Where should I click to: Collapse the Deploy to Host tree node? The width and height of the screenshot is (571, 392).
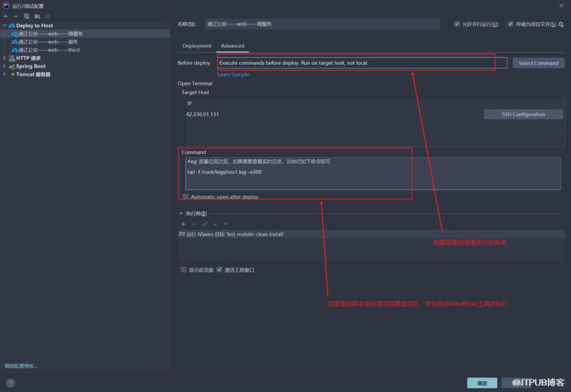point(4,26)
